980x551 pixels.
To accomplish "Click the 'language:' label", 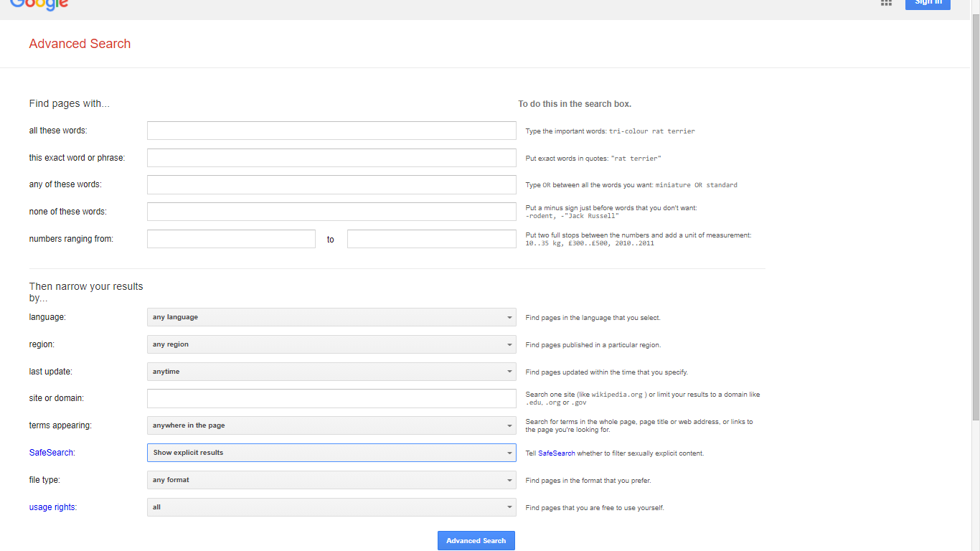I will click(x=47, y=317).
